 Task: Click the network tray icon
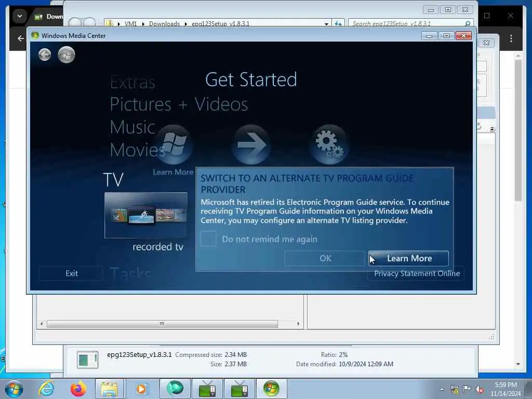tap(454, 389)
